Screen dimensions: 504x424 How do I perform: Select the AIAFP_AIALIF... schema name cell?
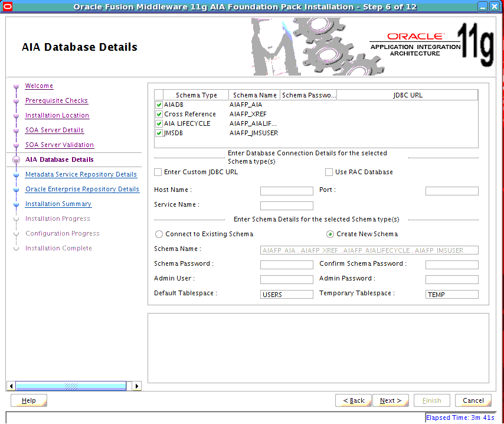coord(254,123)
